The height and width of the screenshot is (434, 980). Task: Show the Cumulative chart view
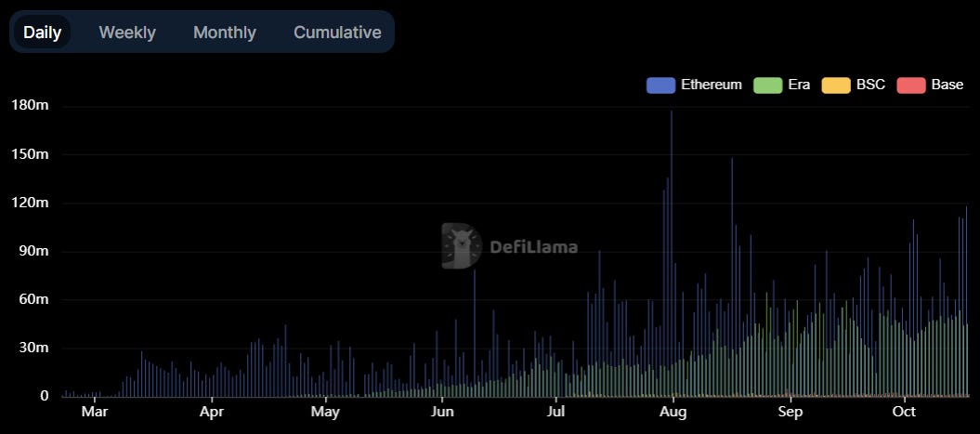(337, 33)
